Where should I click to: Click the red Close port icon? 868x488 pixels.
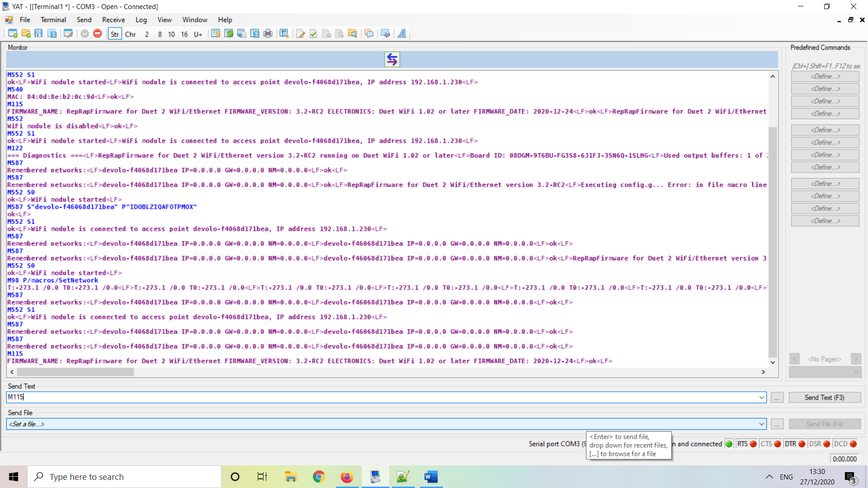point(97,34)
